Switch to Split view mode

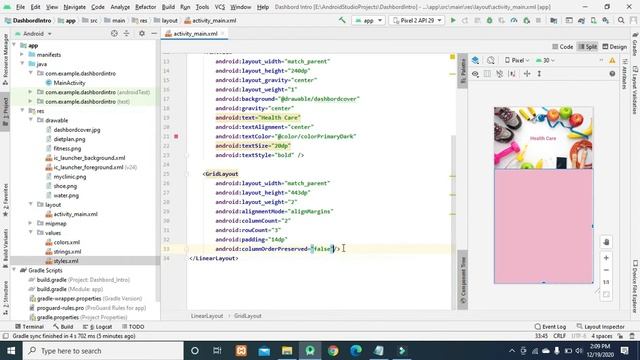[587, 47]
